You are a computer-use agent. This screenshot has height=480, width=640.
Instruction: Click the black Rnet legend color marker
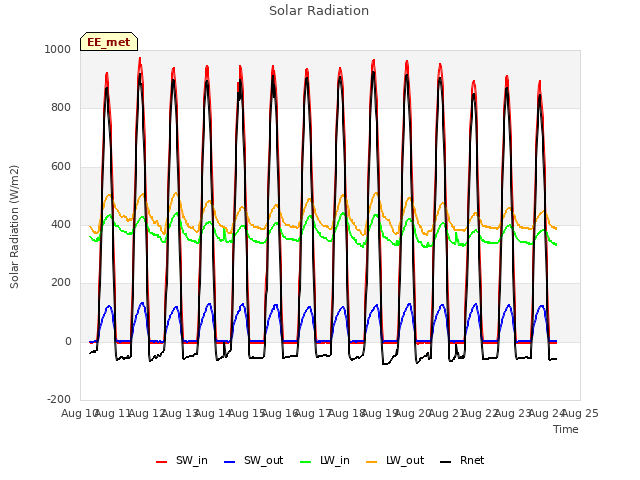pos(446,462)
